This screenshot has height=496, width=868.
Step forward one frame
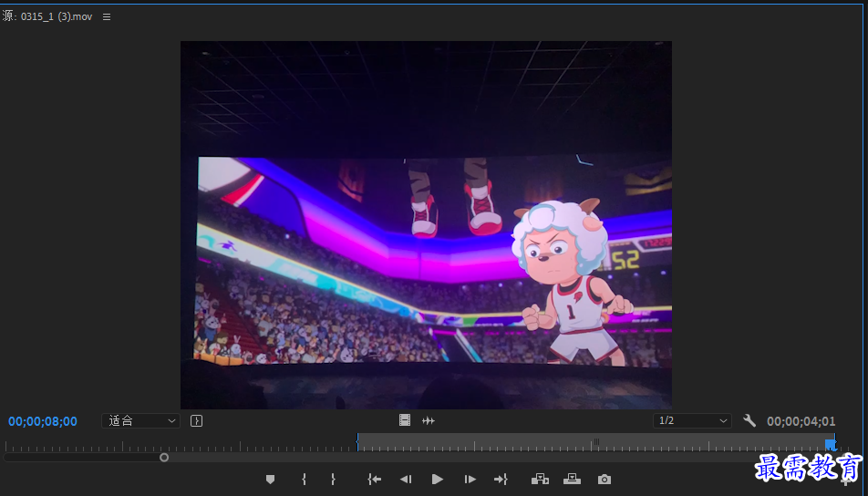pos(470,480)
